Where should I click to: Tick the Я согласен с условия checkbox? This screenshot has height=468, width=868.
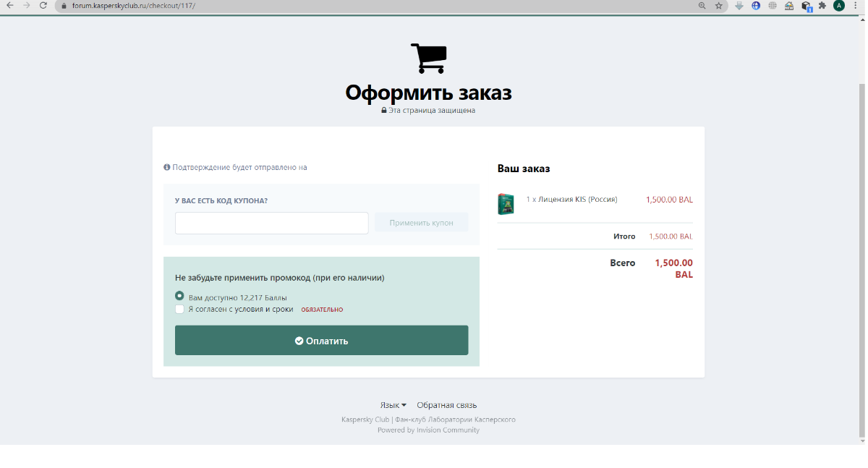tap(179, 309)
